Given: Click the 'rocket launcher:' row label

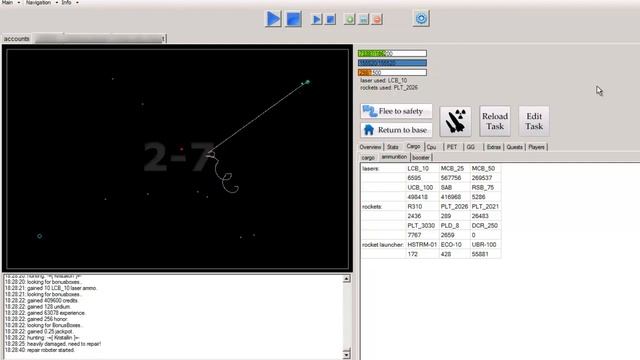Looking at the screenshot, I should 383,244.
